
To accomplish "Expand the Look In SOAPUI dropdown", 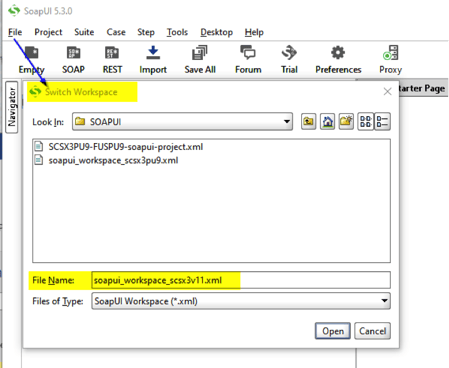I will (x=287, y=122).
